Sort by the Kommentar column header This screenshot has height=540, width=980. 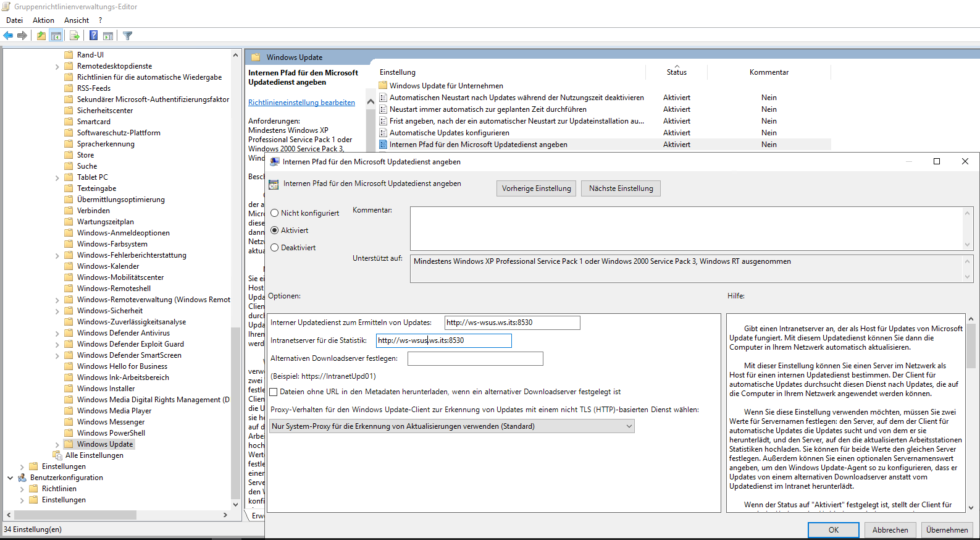[769, 72]
